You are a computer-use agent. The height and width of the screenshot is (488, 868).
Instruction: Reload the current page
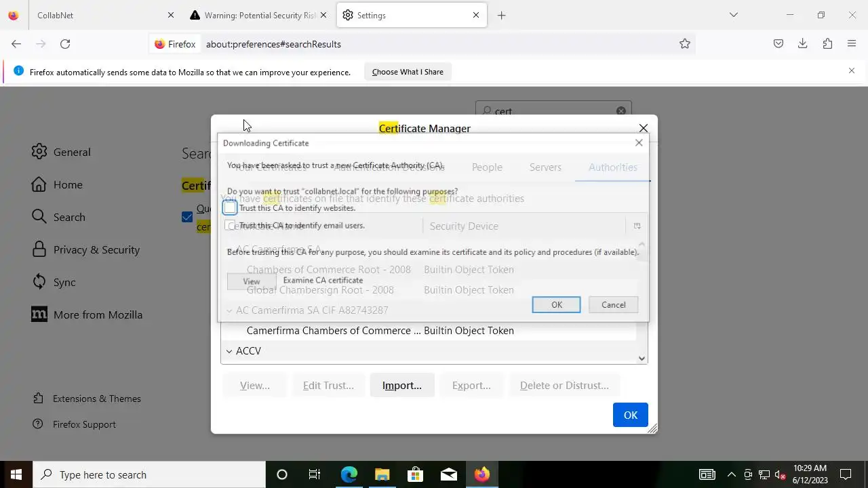tap(65, 43)
